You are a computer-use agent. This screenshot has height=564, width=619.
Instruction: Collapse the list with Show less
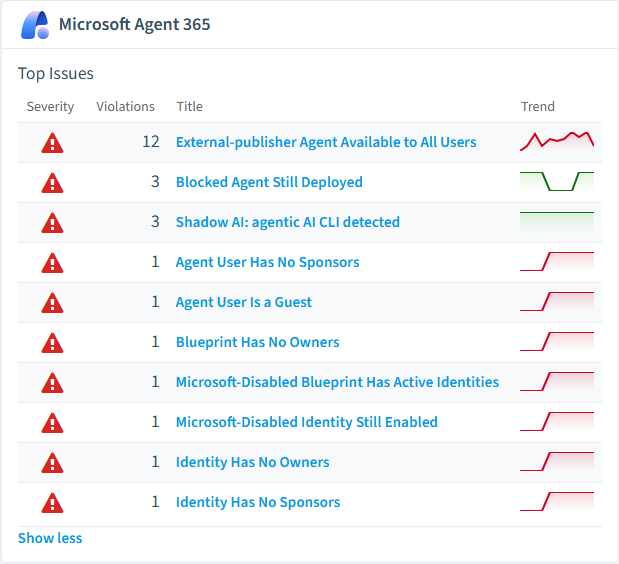[x=50, y=538]
